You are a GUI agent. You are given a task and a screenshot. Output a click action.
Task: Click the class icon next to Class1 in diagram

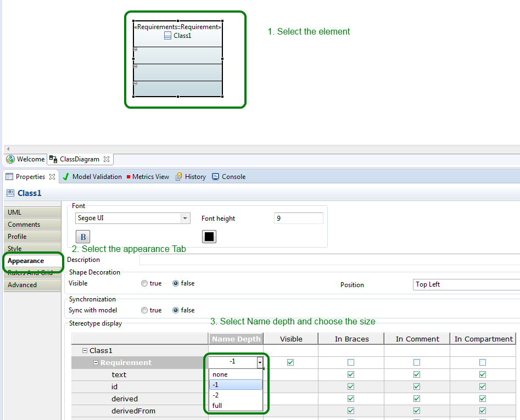pyautogui.click(x=168, y=36)
